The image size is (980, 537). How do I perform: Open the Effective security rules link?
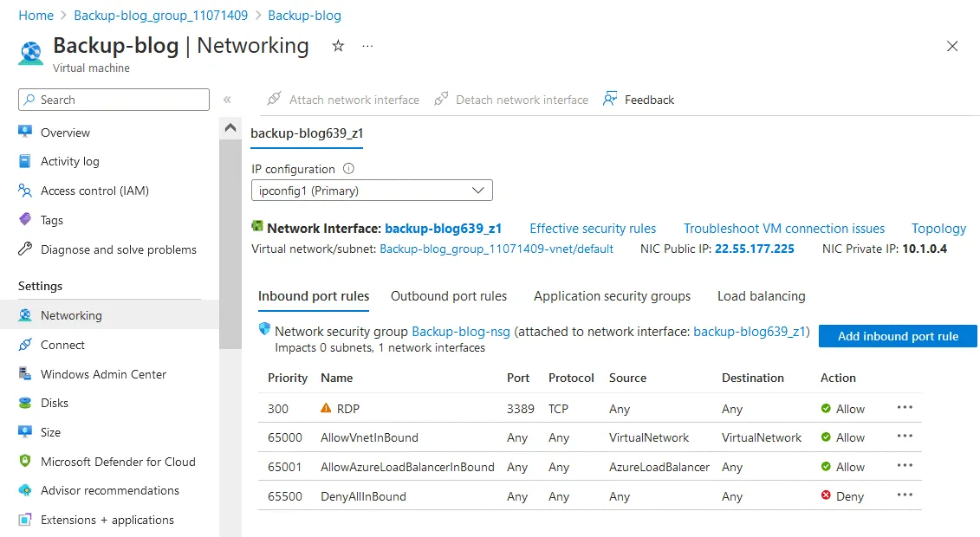pos(593,229)
